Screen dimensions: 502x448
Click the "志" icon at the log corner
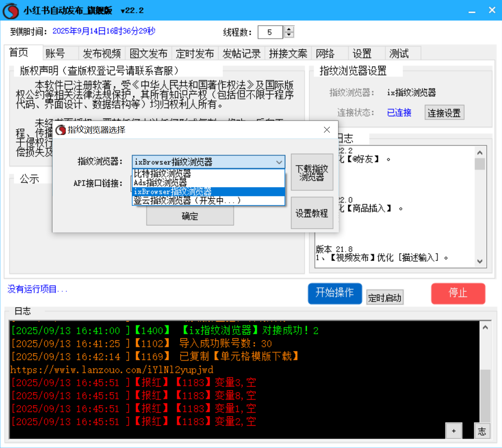(482, 431)
